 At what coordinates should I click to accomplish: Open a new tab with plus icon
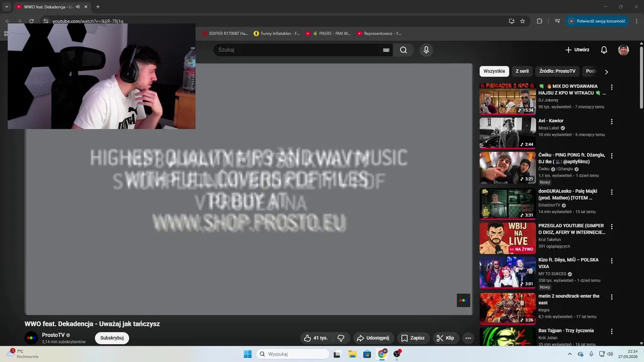[98, 7]
